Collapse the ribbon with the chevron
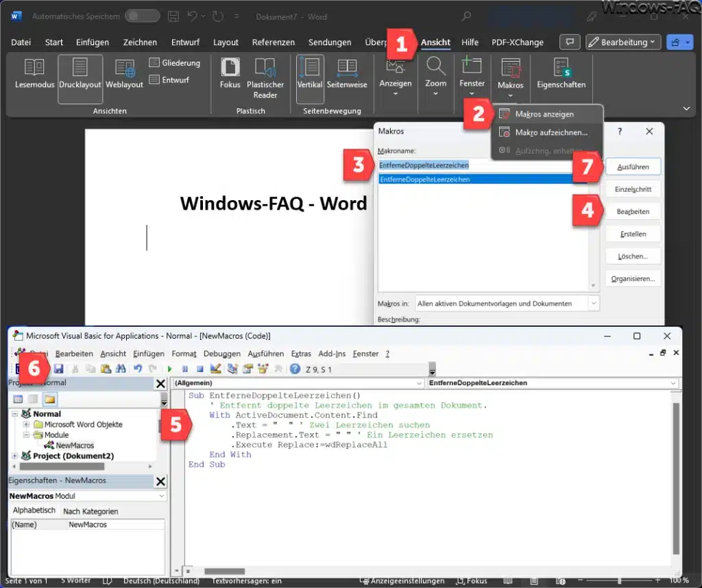Screen dimensions: 702x588 [x=686, y=109]
